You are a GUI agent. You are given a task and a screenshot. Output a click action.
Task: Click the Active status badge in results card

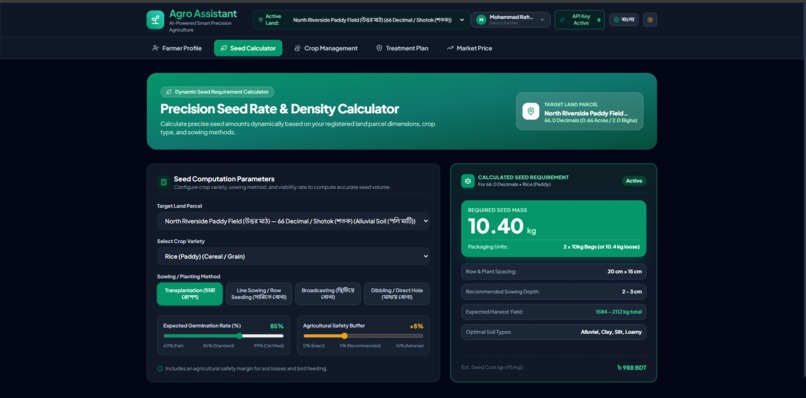point(634,180)
